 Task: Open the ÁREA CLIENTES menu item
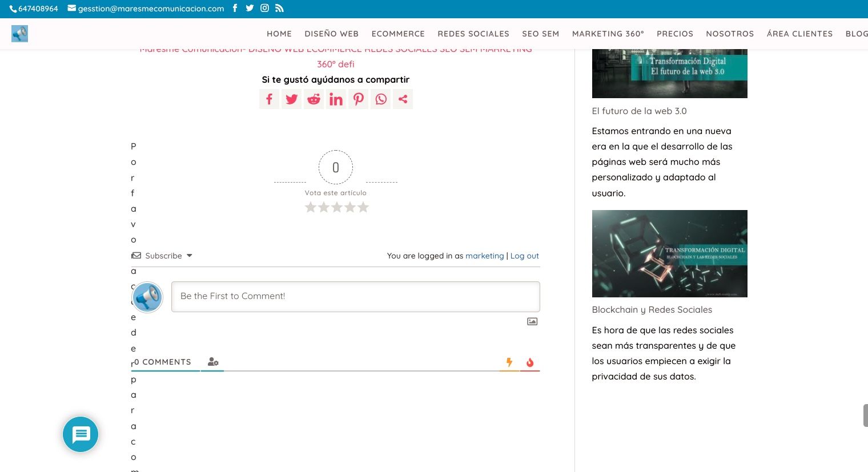799,34
